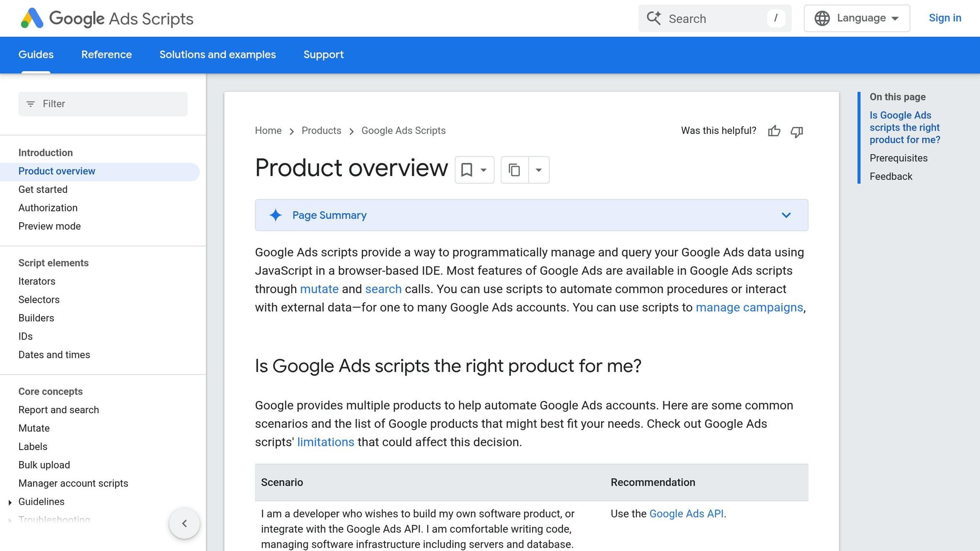Open Report and search in sidebar

click(58, 410)
